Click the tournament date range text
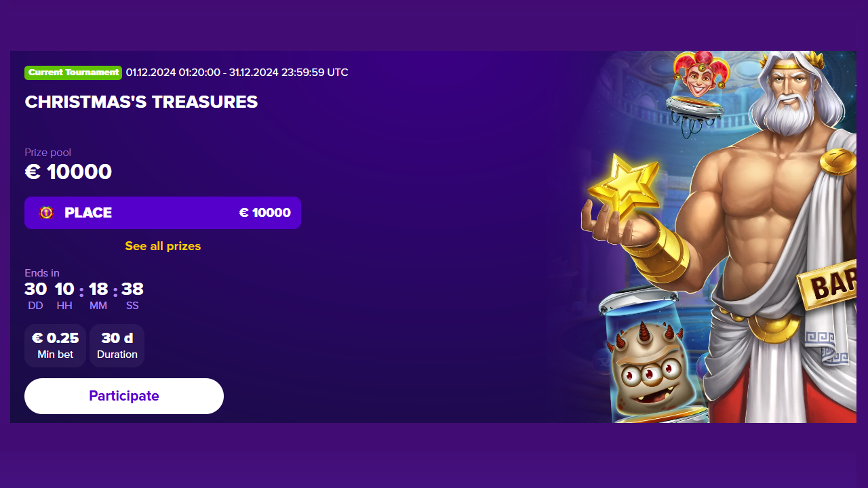868x488 pixels. pos(237,73)
